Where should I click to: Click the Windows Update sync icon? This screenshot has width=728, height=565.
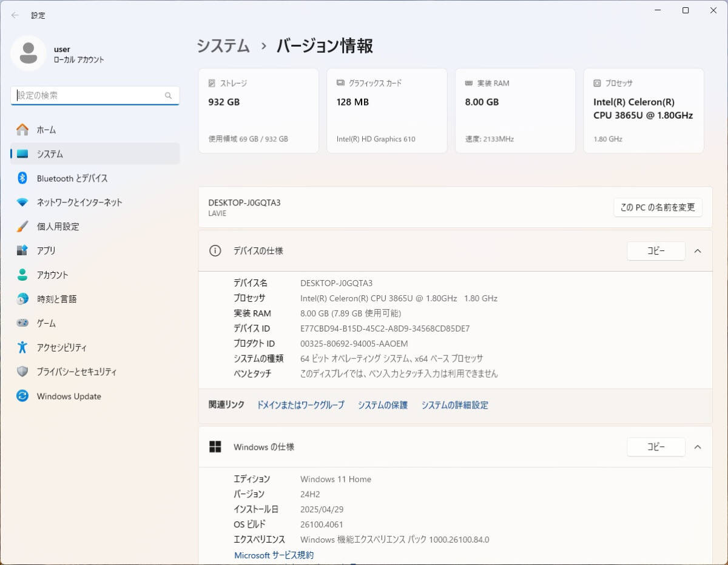tap(22, 396)
